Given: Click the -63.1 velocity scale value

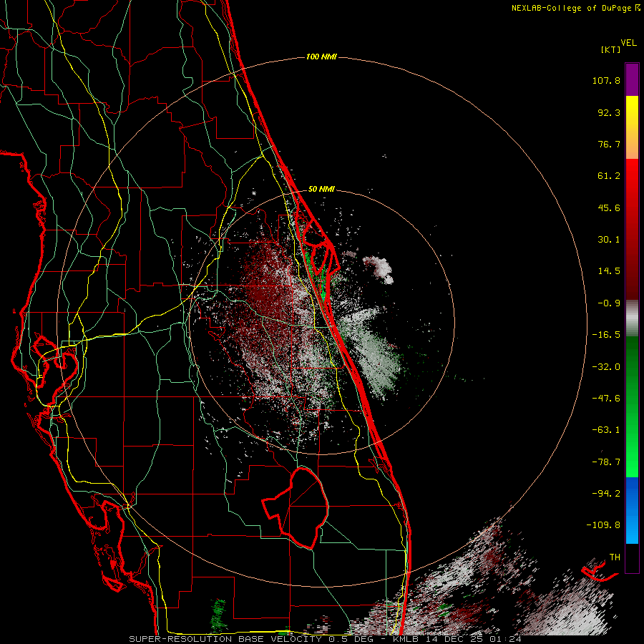Looking at the screenshot, I should [x=606, y=430].
